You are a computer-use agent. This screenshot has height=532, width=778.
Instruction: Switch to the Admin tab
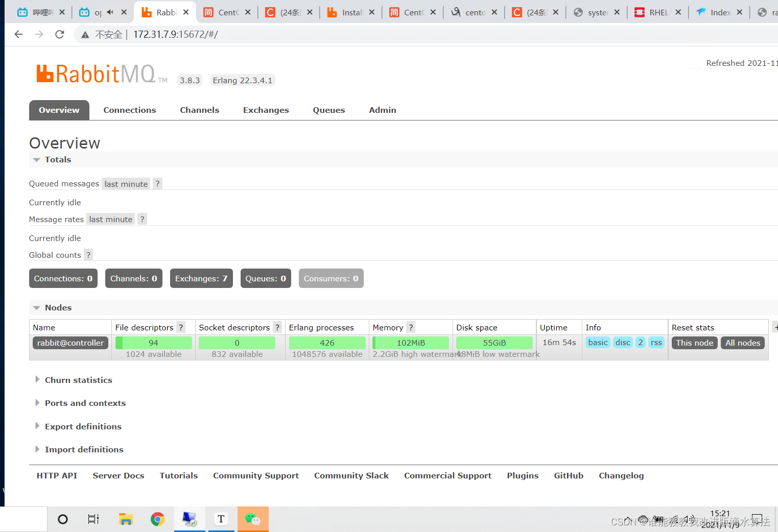pyautogui.click(x=383, y=110)
